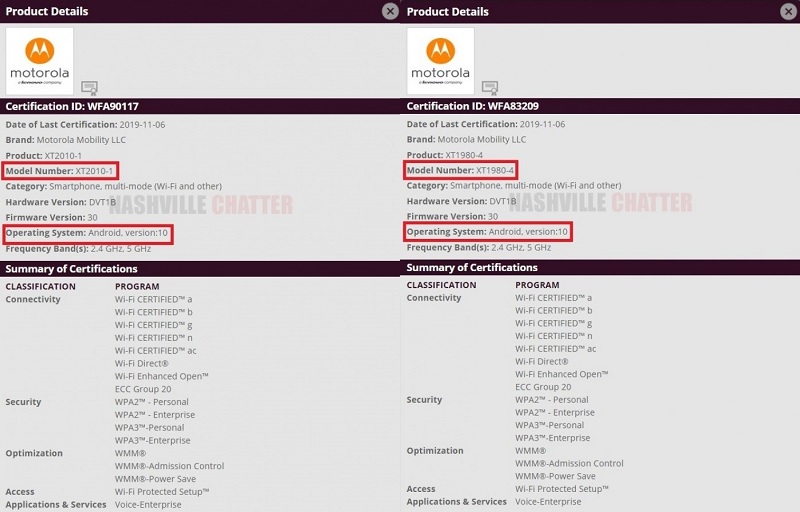Click Firmware Version 30 in right panel
The width and height of the screenshot is (800, 512).
[452, 216]
